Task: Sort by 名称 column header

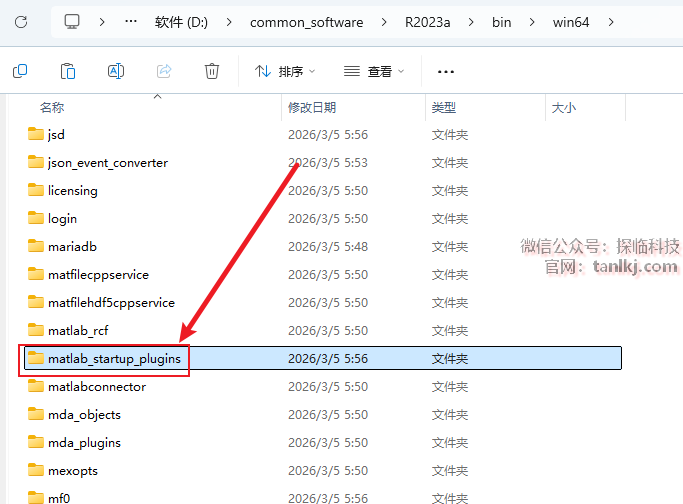Action: coord(52,107)
